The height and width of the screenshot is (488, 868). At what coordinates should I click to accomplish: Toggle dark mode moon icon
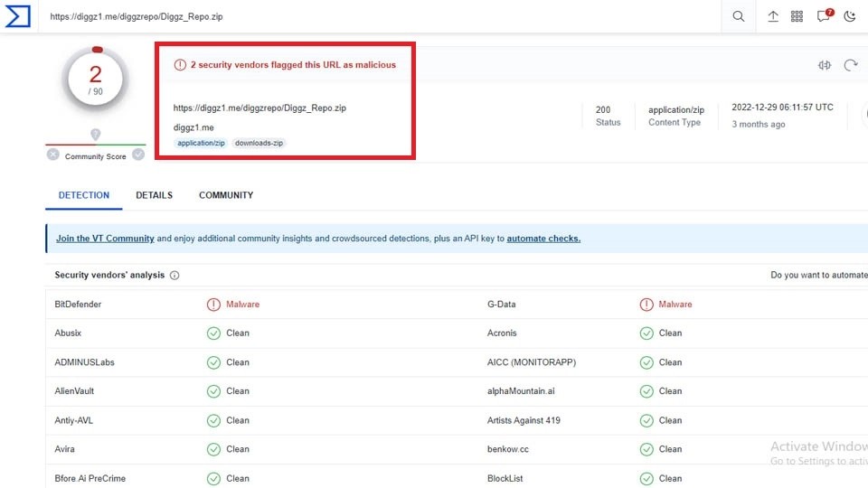(x=850, y=16)
